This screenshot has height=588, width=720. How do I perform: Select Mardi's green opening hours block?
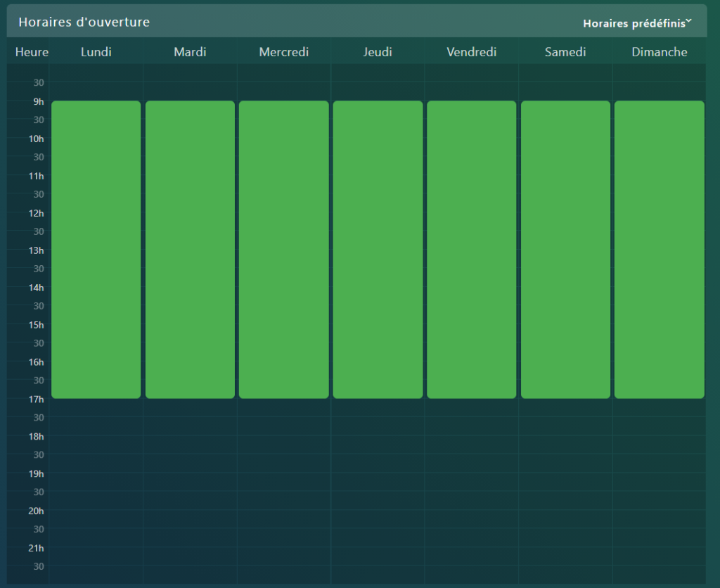coord(190,250)
